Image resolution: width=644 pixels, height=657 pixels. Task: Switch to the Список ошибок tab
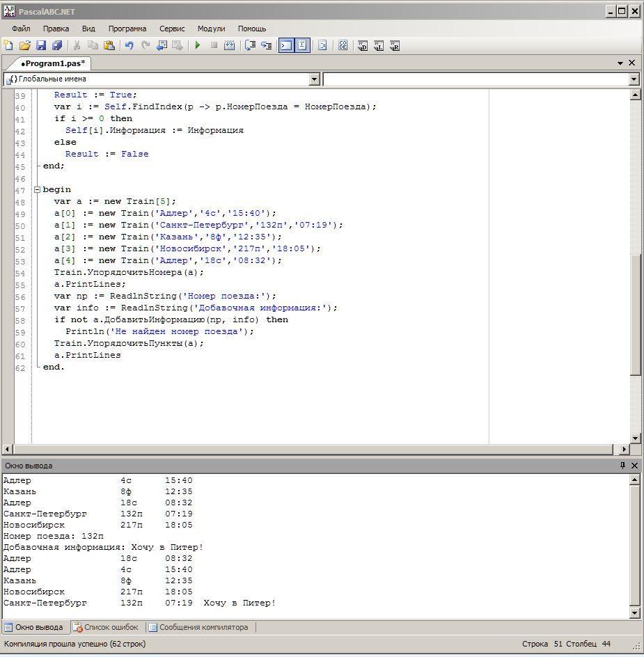(107, 627)
